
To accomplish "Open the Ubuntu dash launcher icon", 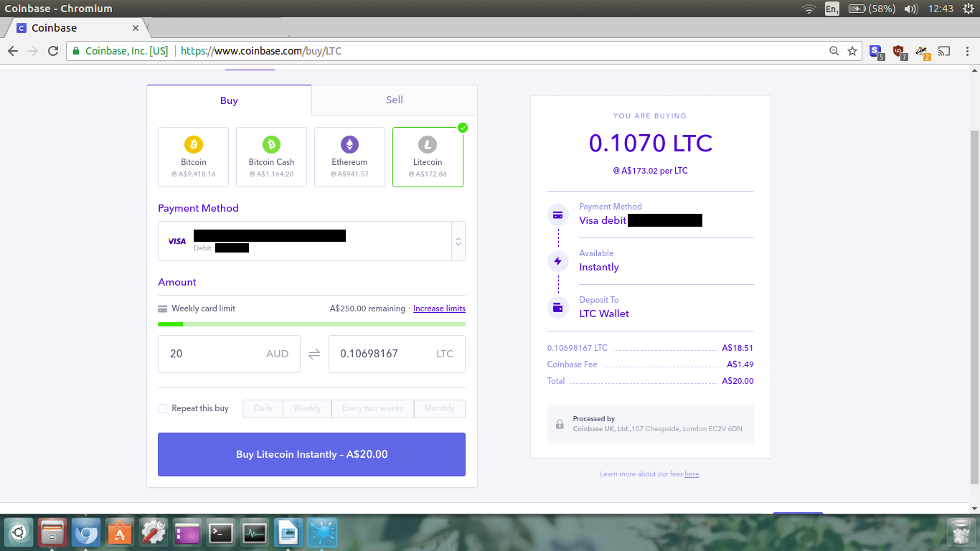I will tap(19, 533).
